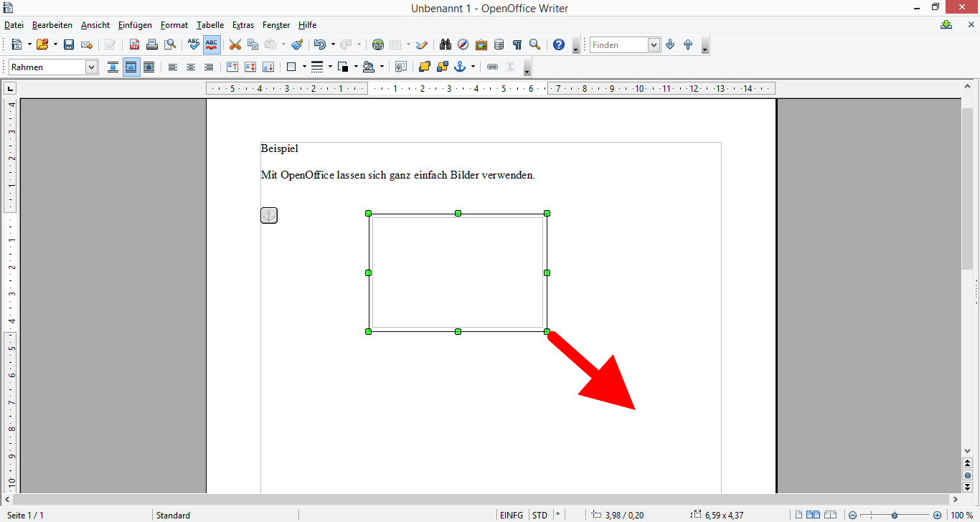
Task: Expand the Finden search box dropdown
Action: (654, 45)
